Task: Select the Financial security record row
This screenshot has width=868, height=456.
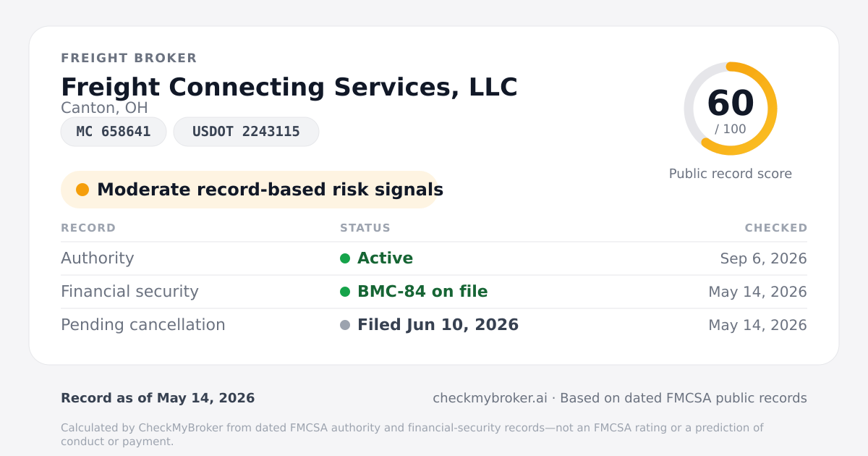Action: click(434, 292)
